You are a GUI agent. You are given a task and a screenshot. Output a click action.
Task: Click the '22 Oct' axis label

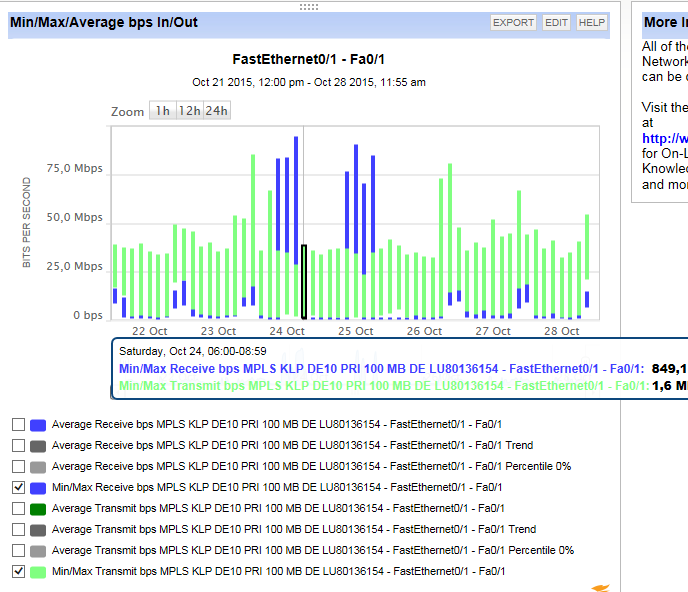[x=150, y=331]
